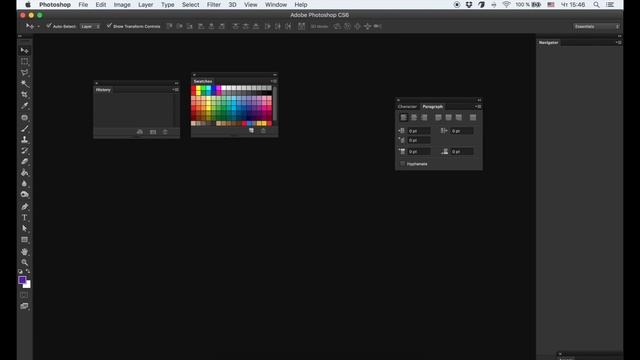Image resolution: width=640 pixels, height=360 pixels.
Task: Open History panel flyout menu
Action: tap(176, 89)
